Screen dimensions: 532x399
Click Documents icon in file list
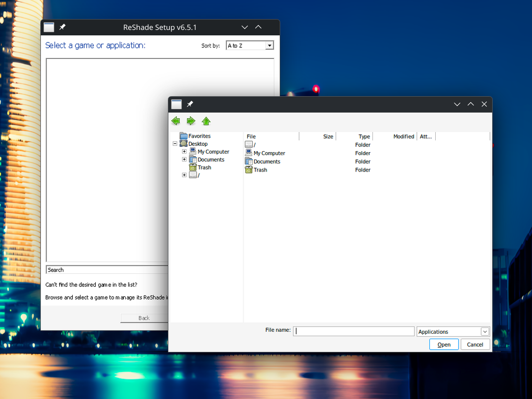pyautogui.click(x=249, y=161)
